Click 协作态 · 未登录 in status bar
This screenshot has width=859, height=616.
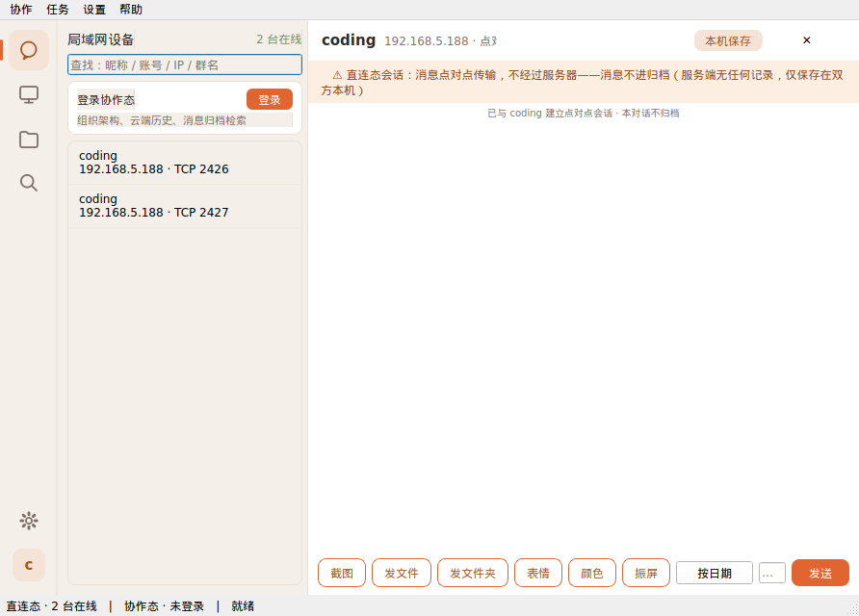coord(165,606)
